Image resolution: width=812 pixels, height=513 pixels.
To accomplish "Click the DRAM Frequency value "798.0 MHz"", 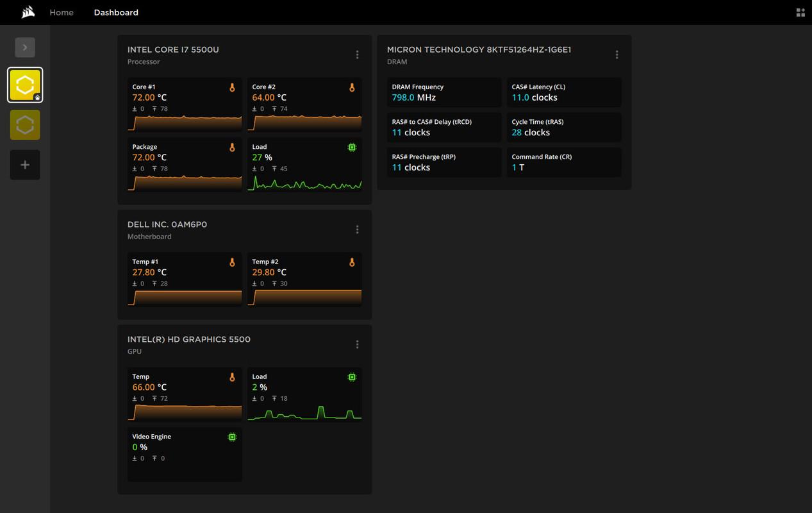I will click(414, 97).
